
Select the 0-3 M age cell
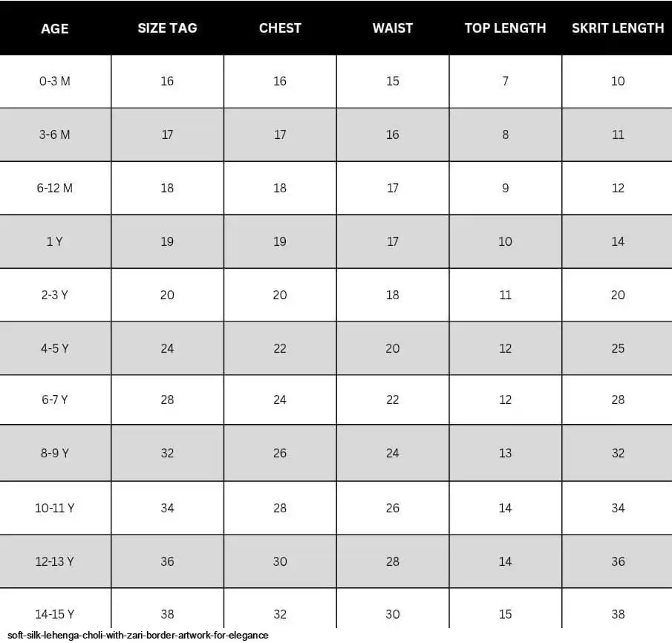(55, 81)
